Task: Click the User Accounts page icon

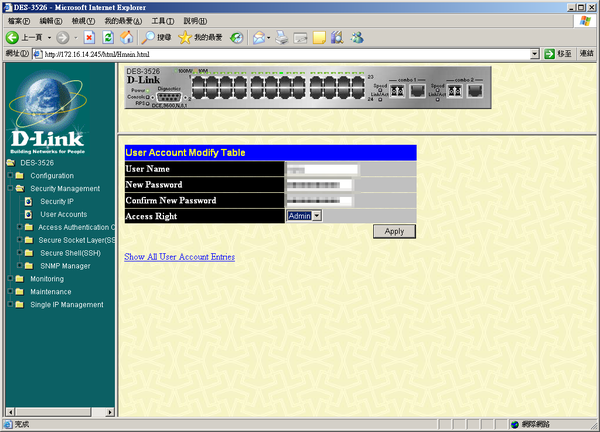Action: click(28, 214)
